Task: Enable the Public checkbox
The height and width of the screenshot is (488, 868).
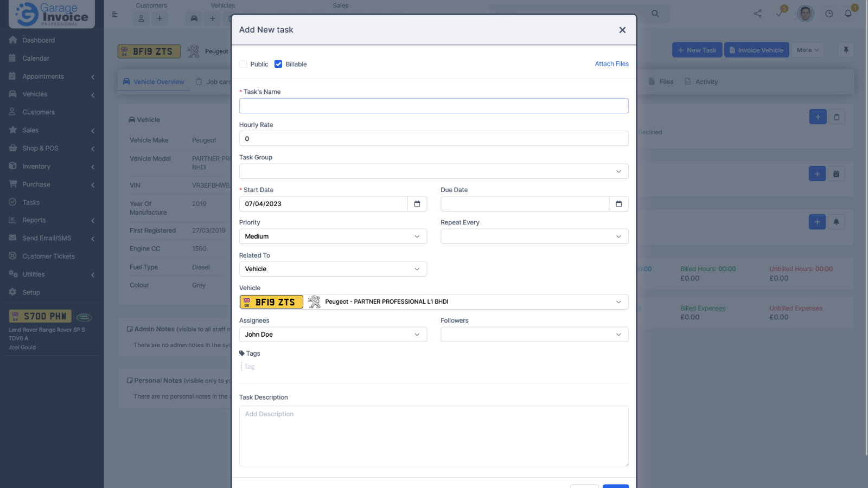Action: (x=243, y=63)
